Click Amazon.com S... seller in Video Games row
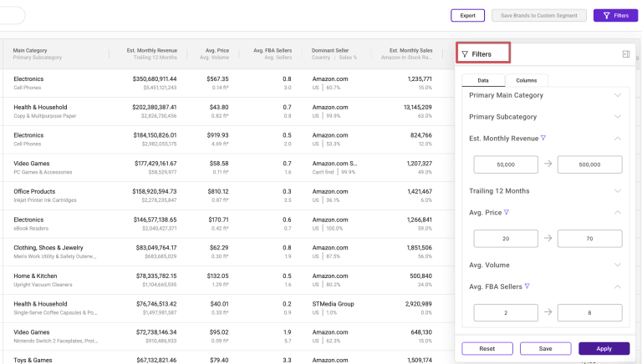This screenshot has height=364, width=642. tap(334, 163)
